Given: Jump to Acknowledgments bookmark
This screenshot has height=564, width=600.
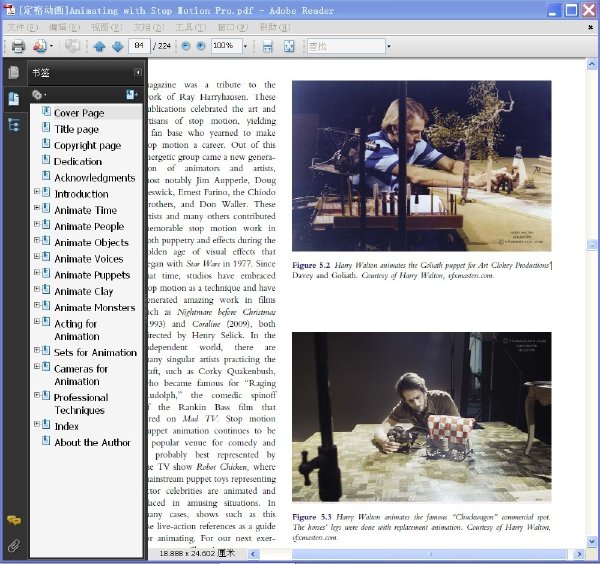Looking at the screenshot, I should point(95,178).
